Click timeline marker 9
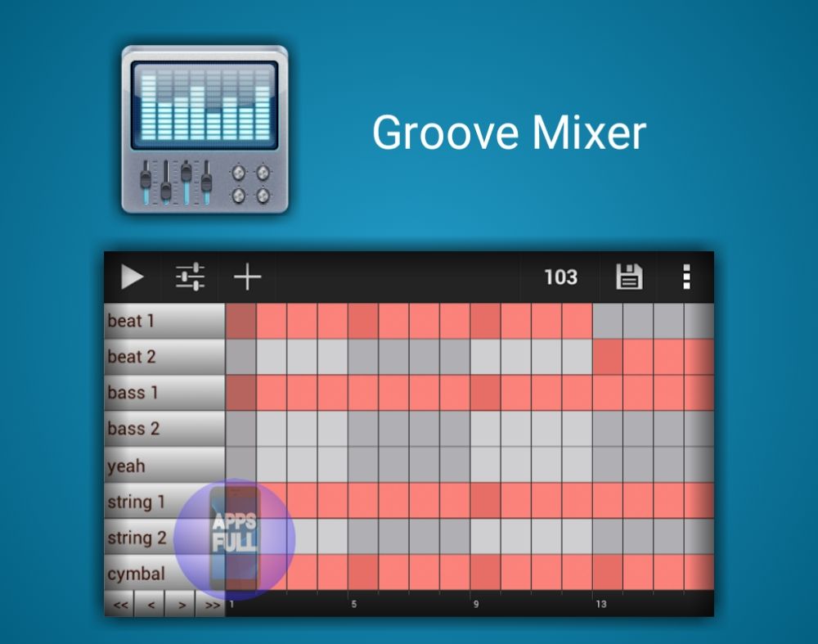 click(x=476, y=605)
